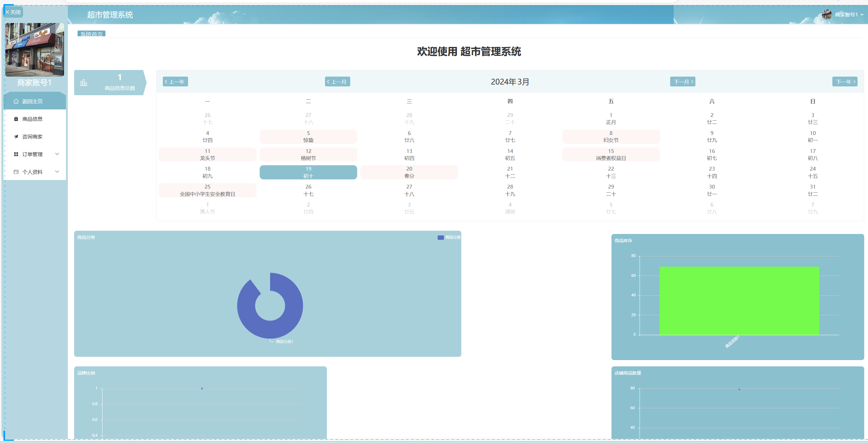Expand the 个人资料 submenu chevron
Screen dimensions: 868x443
[x=57, y=172]
